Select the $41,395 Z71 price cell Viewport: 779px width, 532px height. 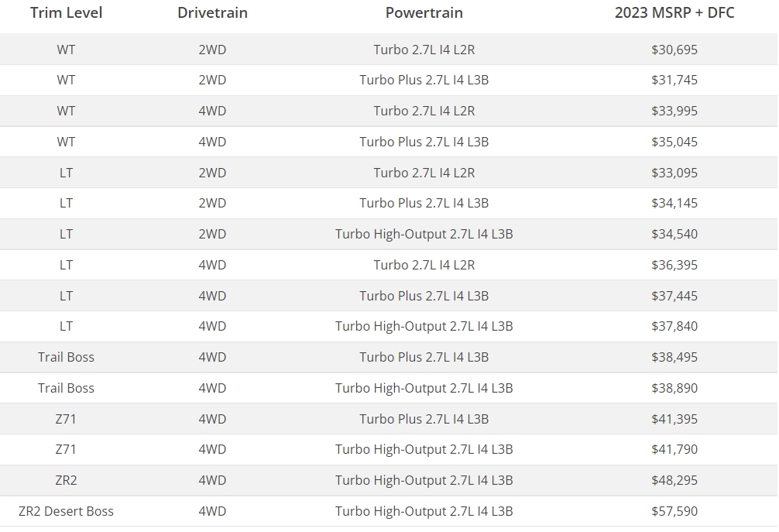[x=674, y=419]
